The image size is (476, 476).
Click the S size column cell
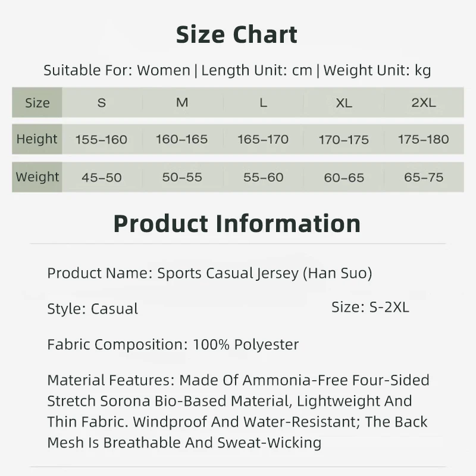[102, 103]
